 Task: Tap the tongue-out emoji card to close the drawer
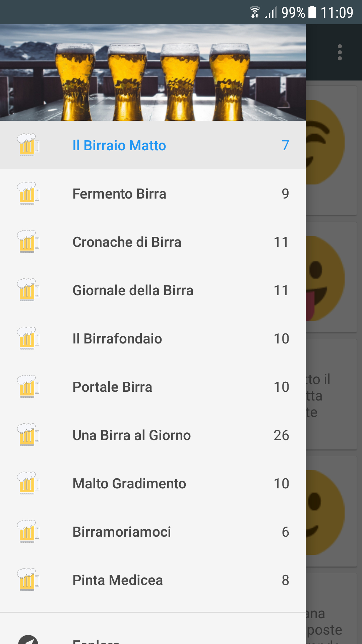click(331, 277)
